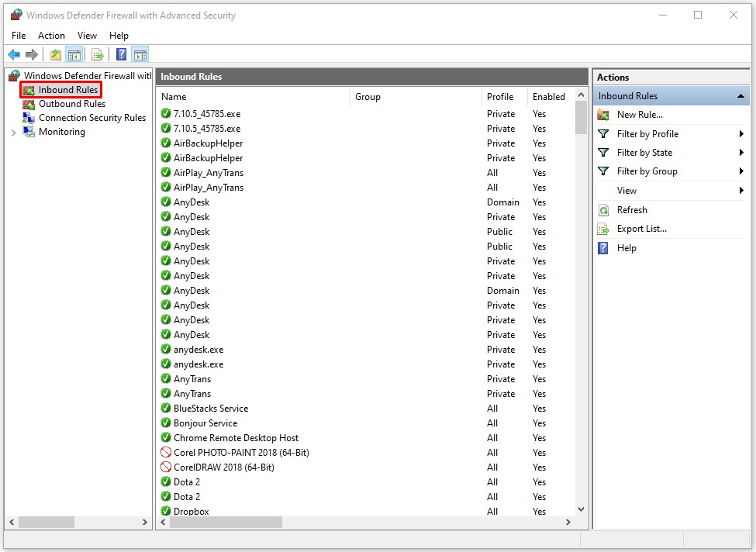Click the Back arrow toolbar icon
The image size is (756, 552).
[x=14, y=54]
